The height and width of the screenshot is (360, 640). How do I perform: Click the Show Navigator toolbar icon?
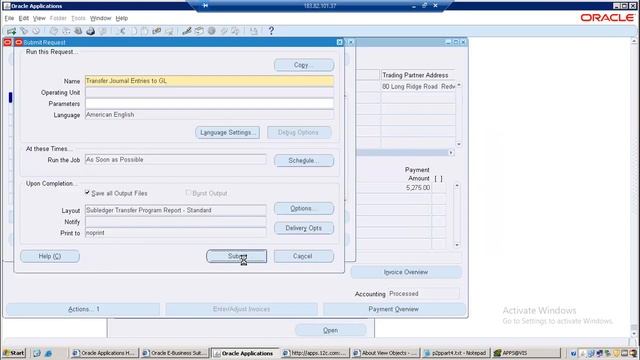36,31
